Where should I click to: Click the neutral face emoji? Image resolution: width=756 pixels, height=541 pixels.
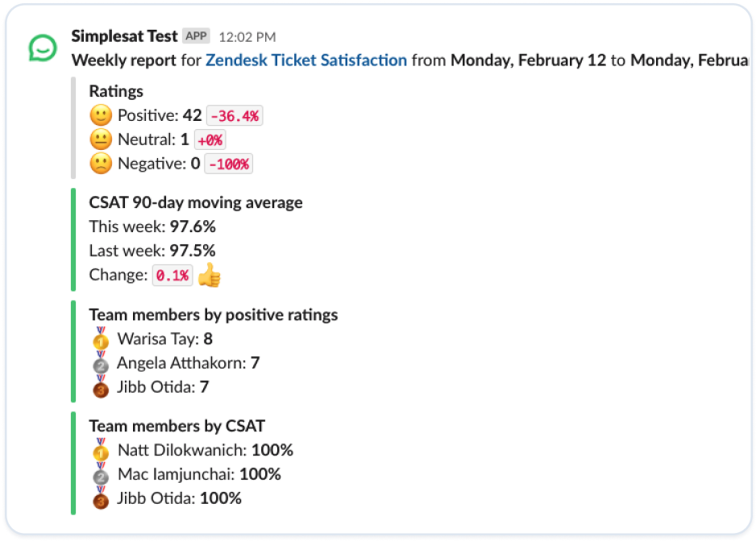pyautogui.click(x=101, y=139)
